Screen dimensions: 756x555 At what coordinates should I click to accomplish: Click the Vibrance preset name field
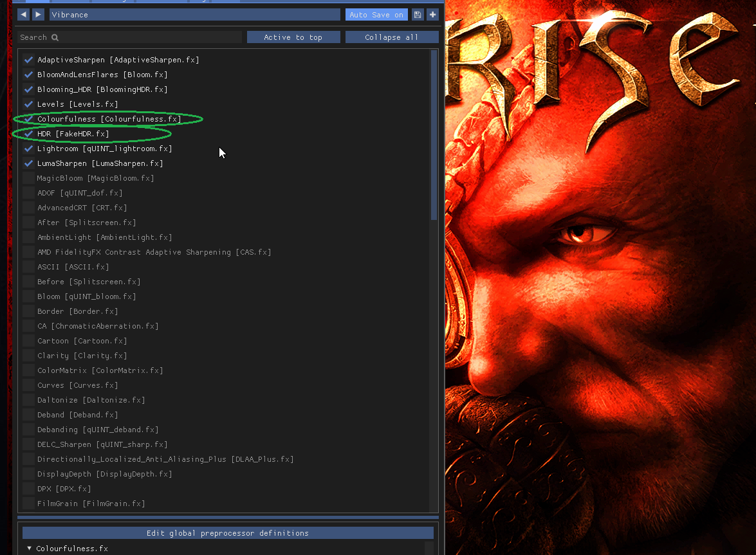click(x=195, y=14)
